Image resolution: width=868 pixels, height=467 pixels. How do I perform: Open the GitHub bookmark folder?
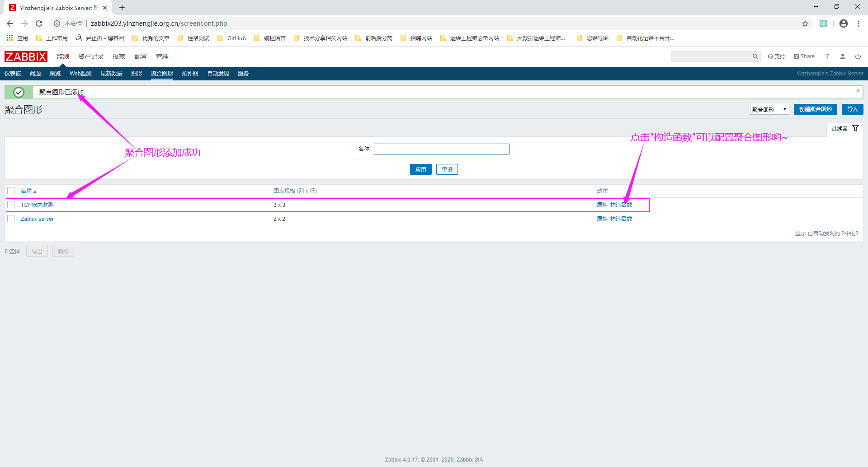[232, 38]
